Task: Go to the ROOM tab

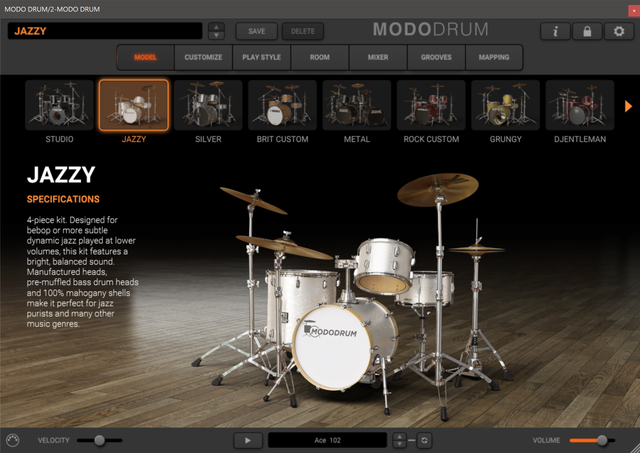Action: [320, 57]
